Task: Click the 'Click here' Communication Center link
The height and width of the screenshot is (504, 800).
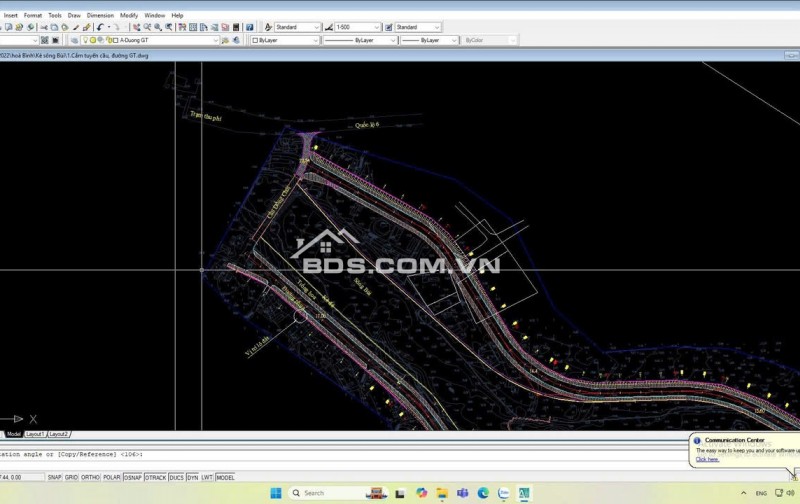Action: (707, 459)
